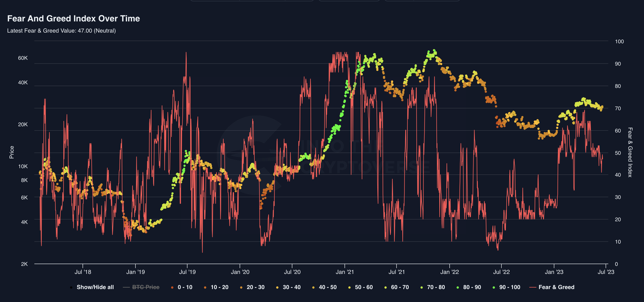
Task: Toggle the 70 - 80 legend series
Action: click(x=436, y=287)
